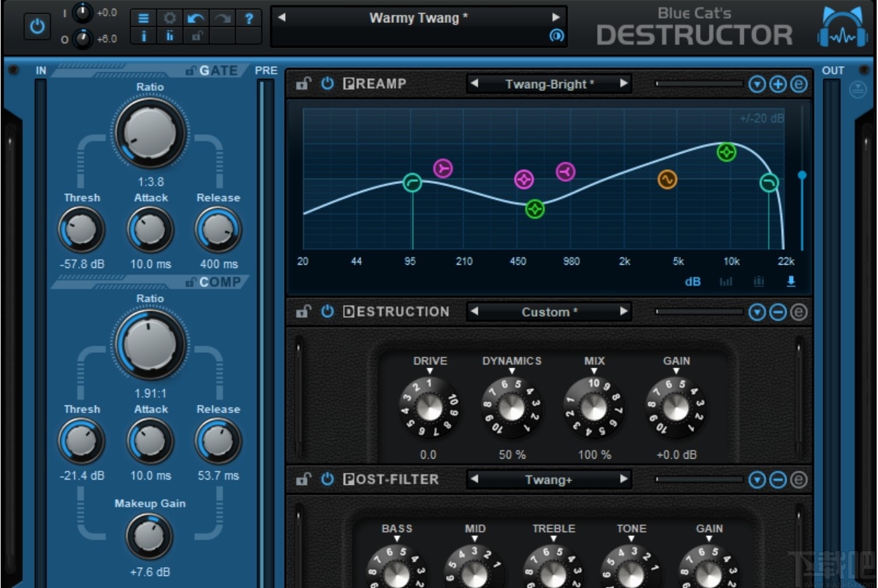Toggle the Destruction section lock
Screen dimensions: 878x588
coord(304,312)
